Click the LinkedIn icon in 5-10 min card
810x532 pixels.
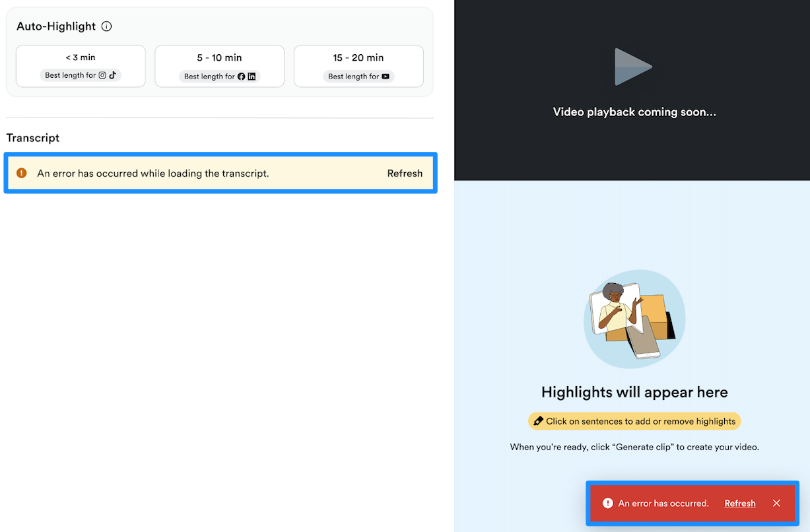[252, 77]
